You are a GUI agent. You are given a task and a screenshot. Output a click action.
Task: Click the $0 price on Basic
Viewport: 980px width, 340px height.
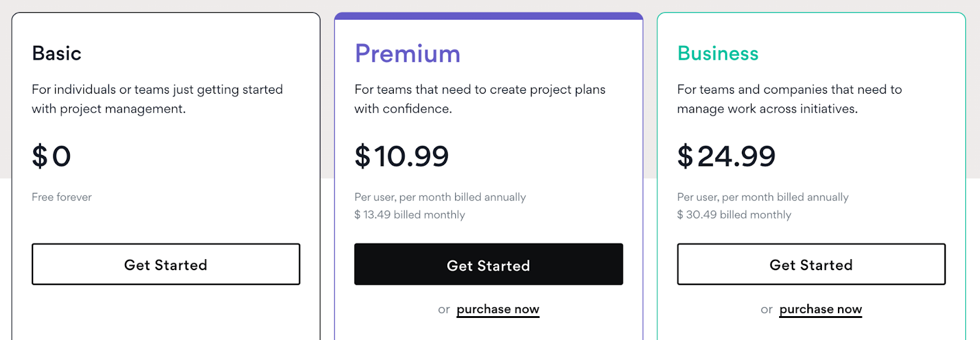coord(51,156)
